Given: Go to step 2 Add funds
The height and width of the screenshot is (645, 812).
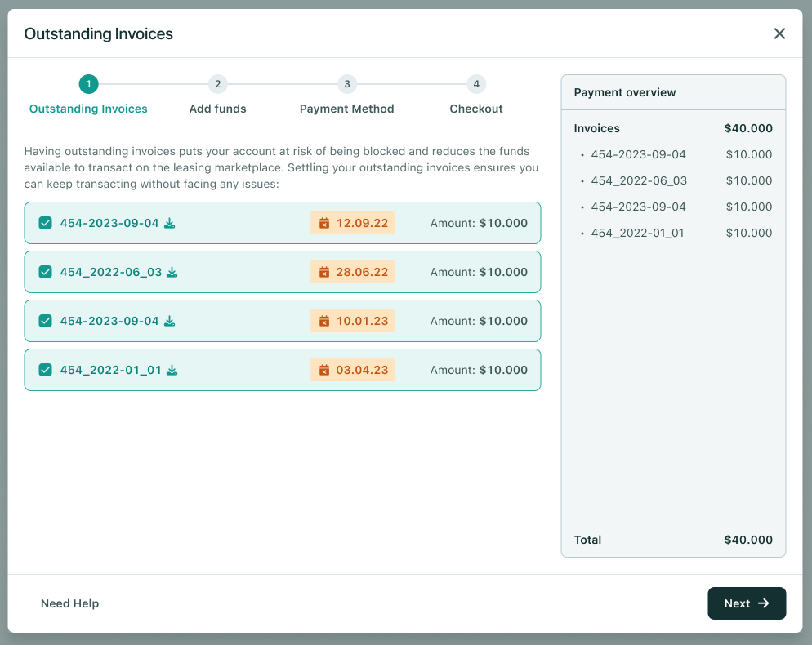Looking at the screenshot, I should (217, 84).
